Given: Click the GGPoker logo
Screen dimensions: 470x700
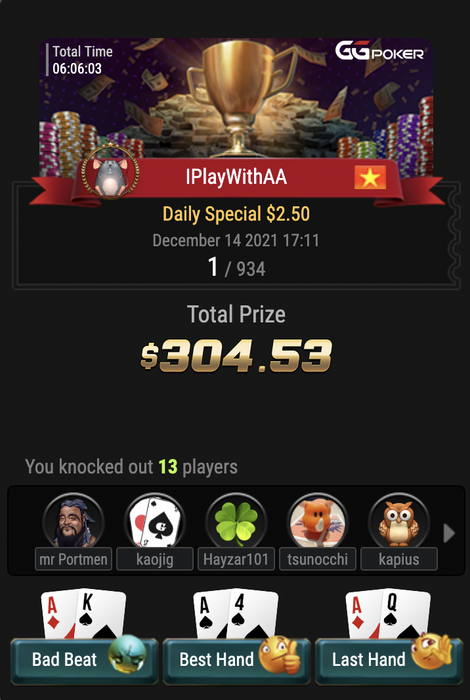Looking at the screenshot, I should (379, 52).
